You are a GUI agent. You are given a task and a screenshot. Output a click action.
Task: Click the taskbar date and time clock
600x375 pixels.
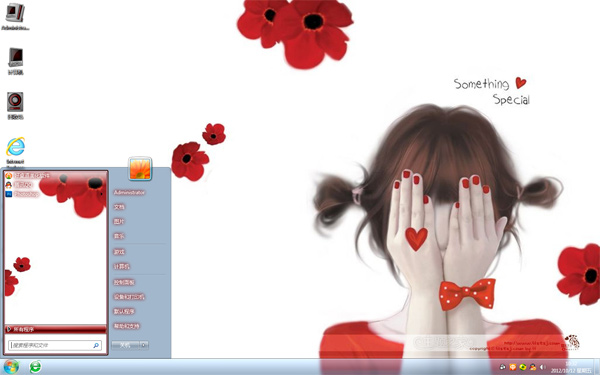coord(571,367)
